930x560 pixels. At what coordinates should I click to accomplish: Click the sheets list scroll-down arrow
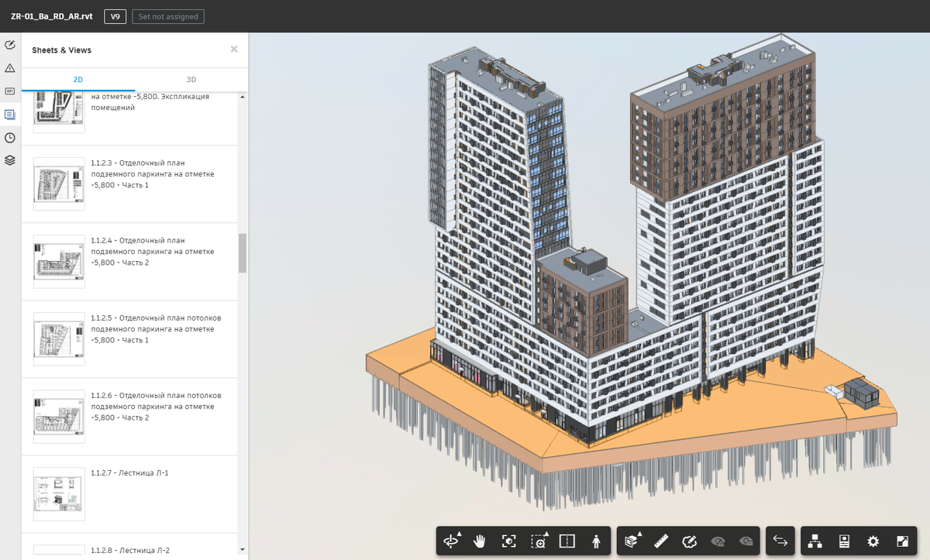pyautogui.click(x=243, y=548)
